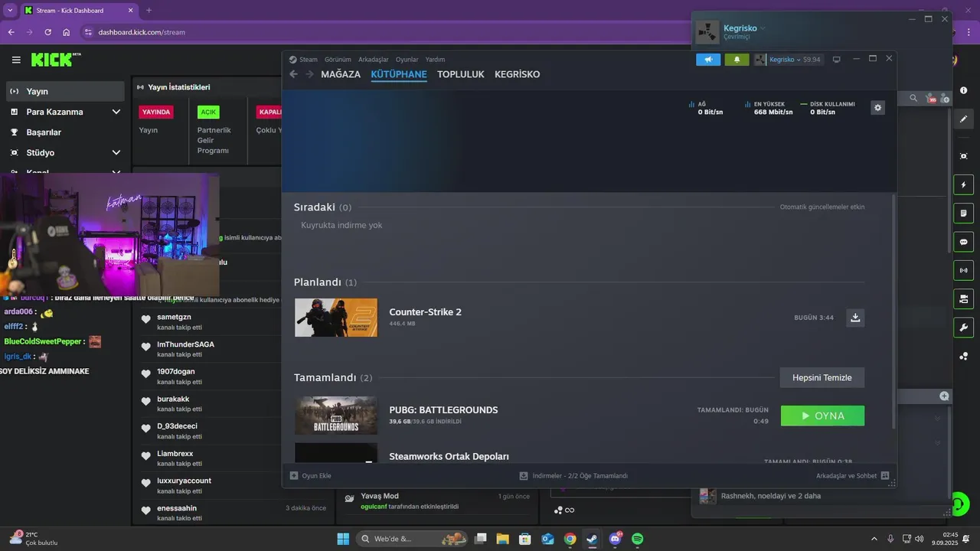Open Friends and Chat grid icon

(885, 475)
